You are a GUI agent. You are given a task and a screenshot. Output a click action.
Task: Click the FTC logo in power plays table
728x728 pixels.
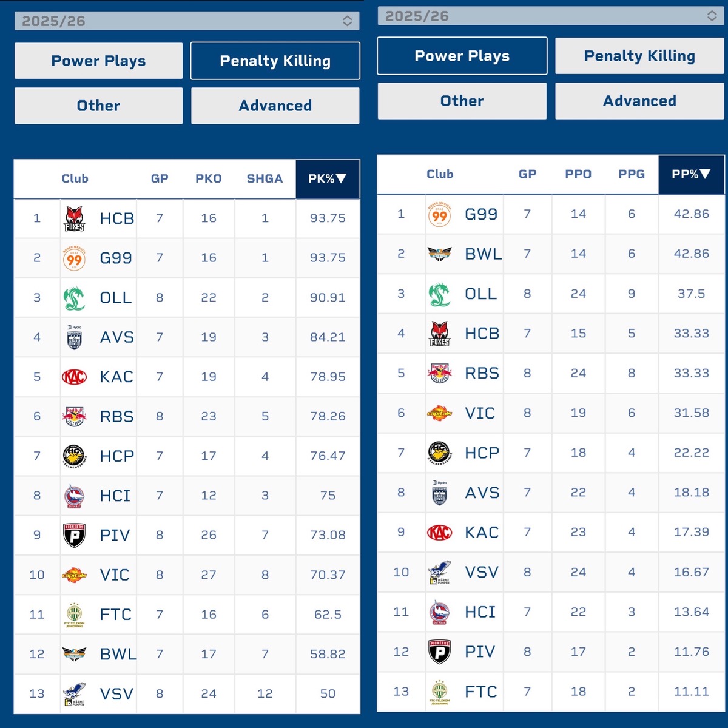[439, 692]
